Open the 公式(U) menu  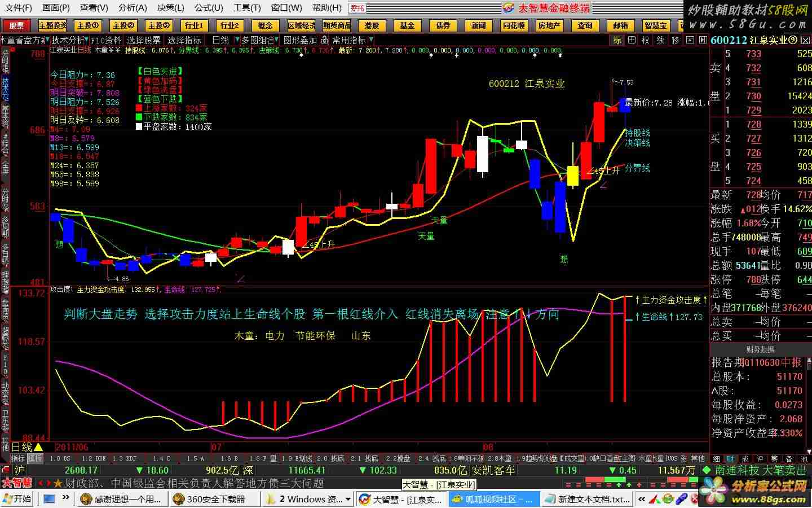tap(209, 8)
